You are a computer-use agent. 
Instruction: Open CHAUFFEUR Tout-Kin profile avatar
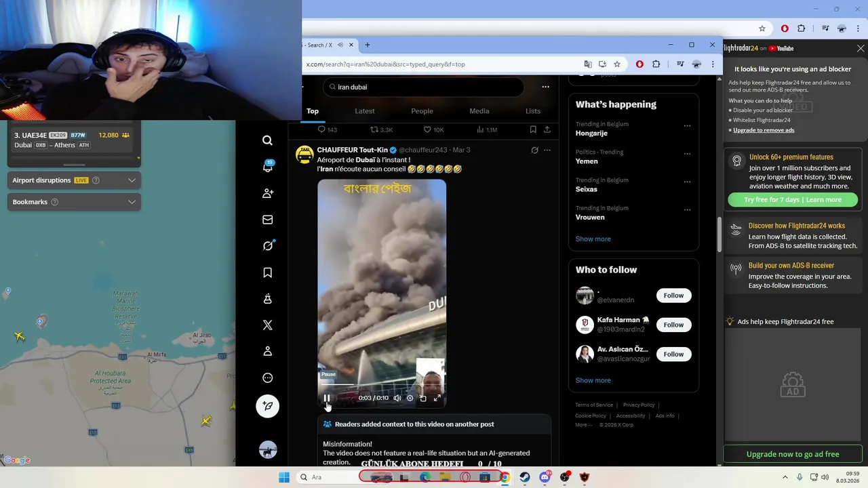pyautogui.click(x=304, y=155)
